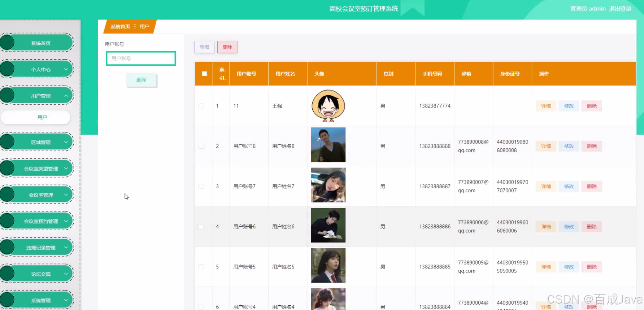The width and height of the screenshot is (644, 310).
Task: Select the 用户 submenu item
Action: click(x=35, y=117)
